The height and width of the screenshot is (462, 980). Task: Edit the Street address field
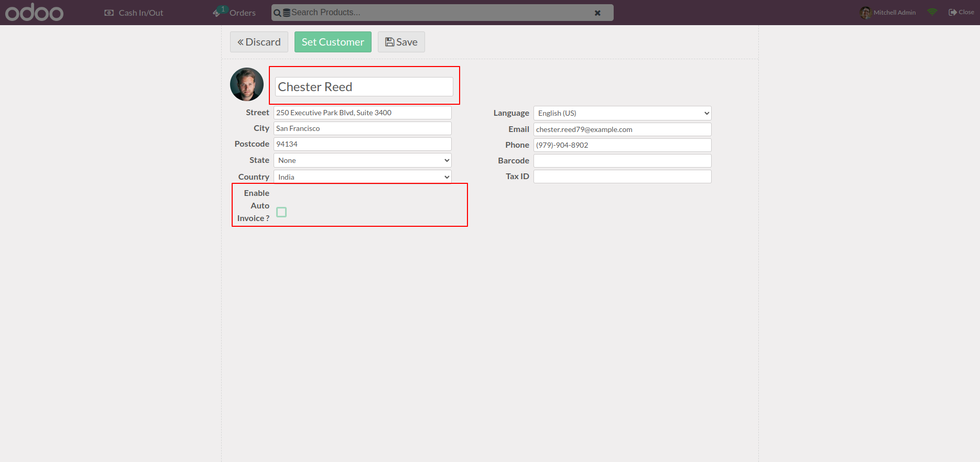(363, 113)
